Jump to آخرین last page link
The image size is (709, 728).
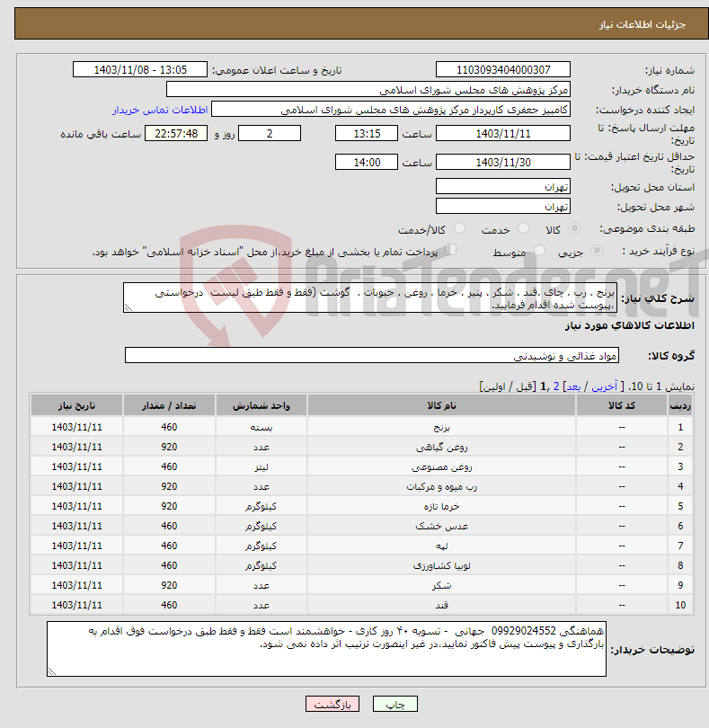[604, 386]
